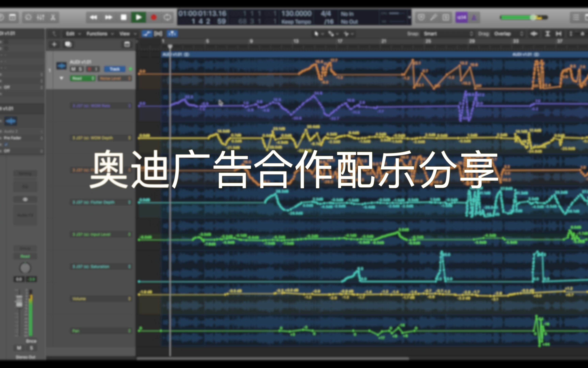This screenshot has width=588, height=368.
Task: Click the vertical auto zoom icon
Action: tap(548, 34)
